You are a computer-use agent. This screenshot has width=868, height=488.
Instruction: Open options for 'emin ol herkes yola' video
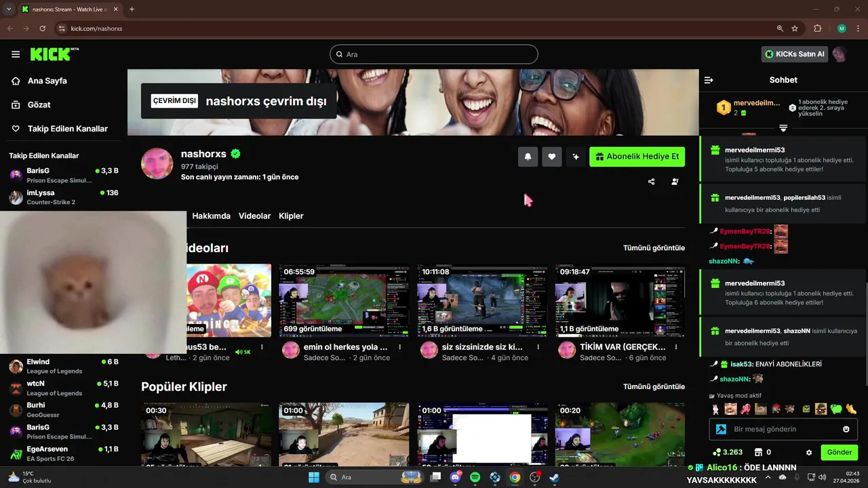pos(400,347)
